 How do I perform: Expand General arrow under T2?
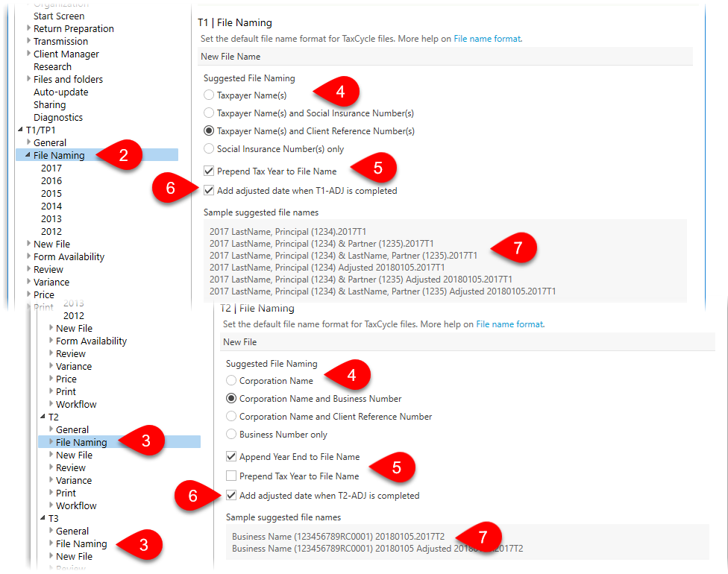tap(51, 429)
